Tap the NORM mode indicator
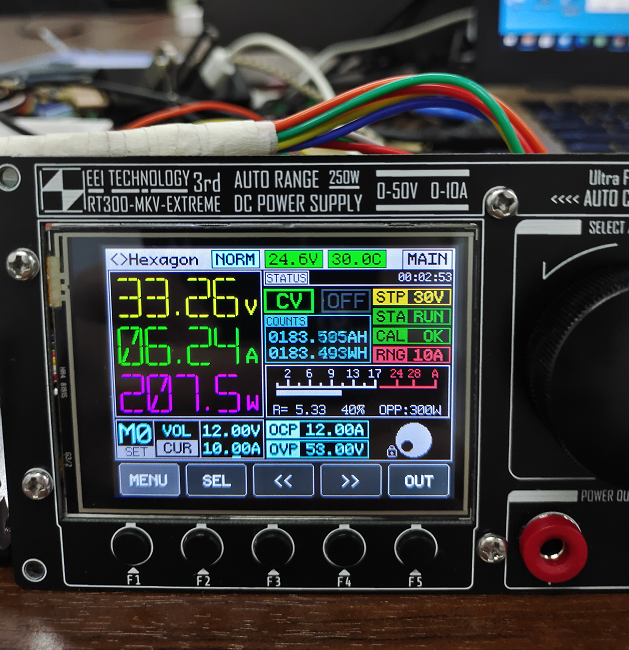629x650 pixels. (236, 260)
